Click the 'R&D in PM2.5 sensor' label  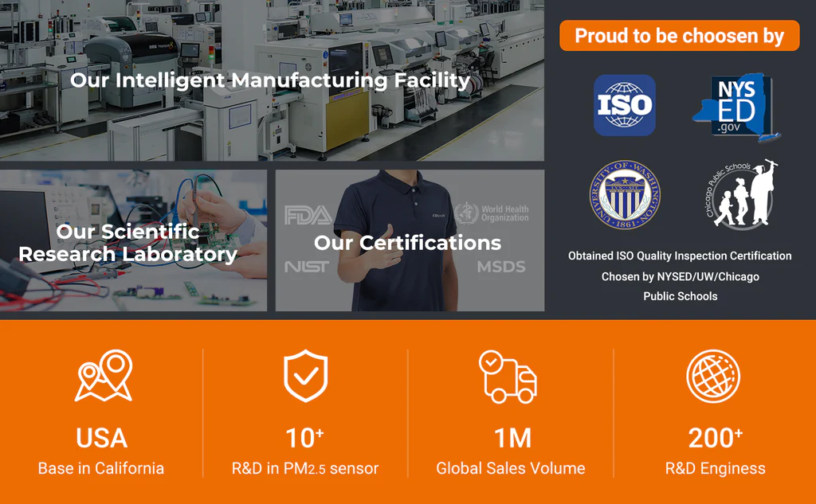[x=305, y=468]
